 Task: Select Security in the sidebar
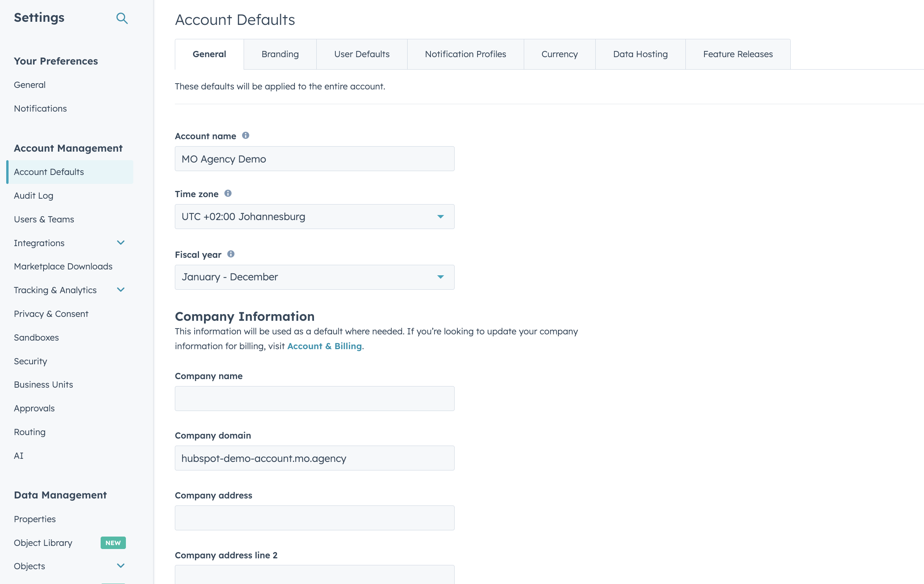[30, 361]
